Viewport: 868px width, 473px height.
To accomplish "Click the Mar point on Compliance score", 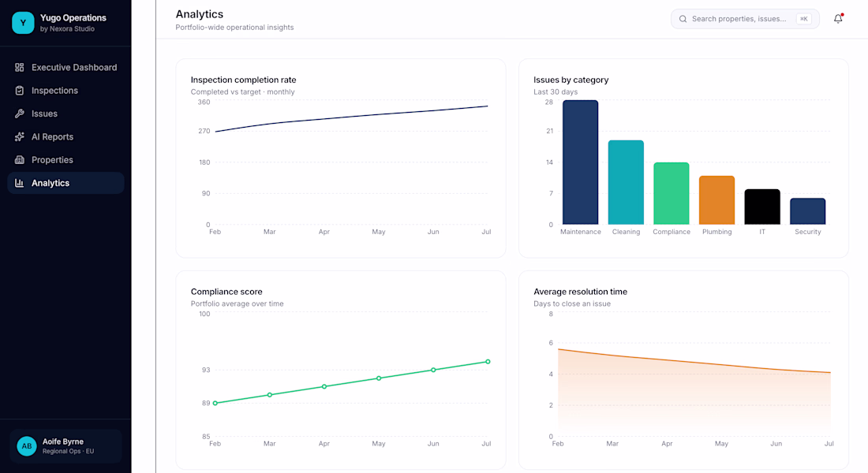I will [270, 395].
